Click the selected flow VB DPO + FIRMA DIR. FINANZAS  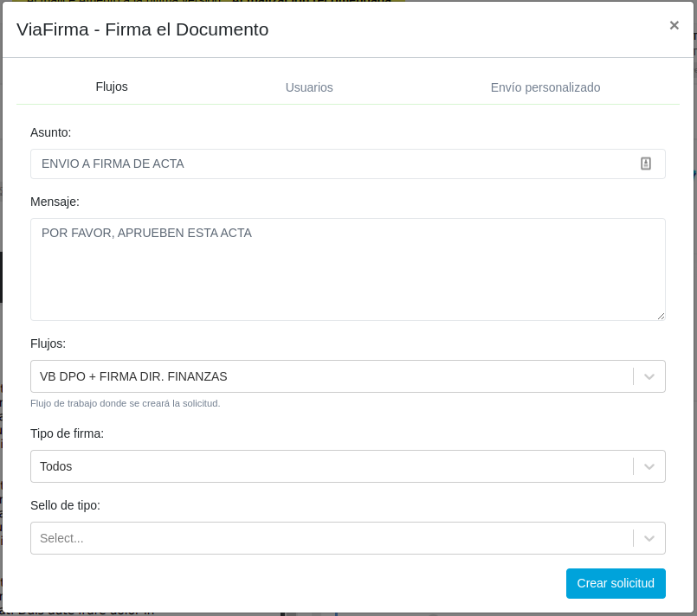(133, 376)
